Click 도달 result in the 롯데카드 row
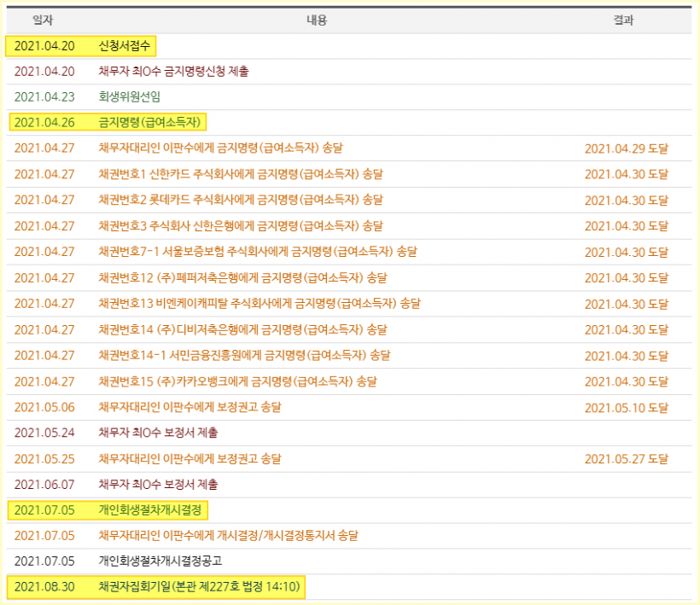 coord(627,201)
